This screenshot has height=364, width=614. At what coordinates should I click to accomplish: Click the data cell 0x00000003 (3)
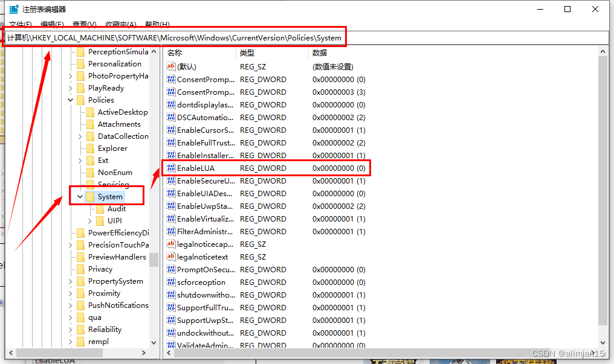coord(338,92)
